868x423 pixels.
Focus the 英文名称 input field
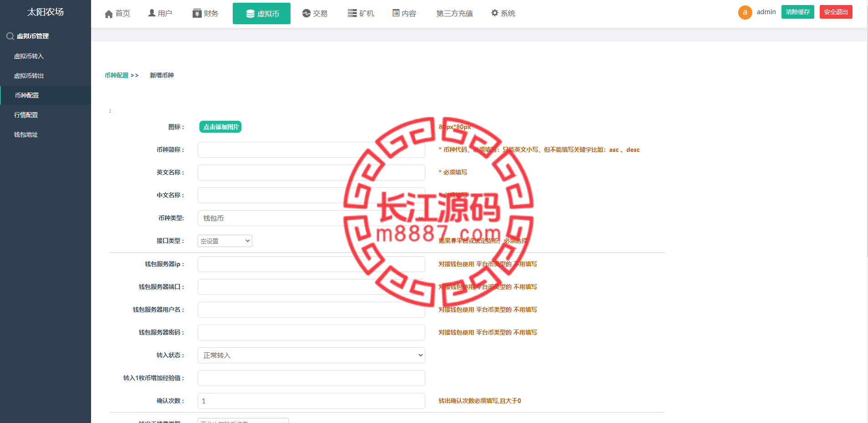[311, 172]
